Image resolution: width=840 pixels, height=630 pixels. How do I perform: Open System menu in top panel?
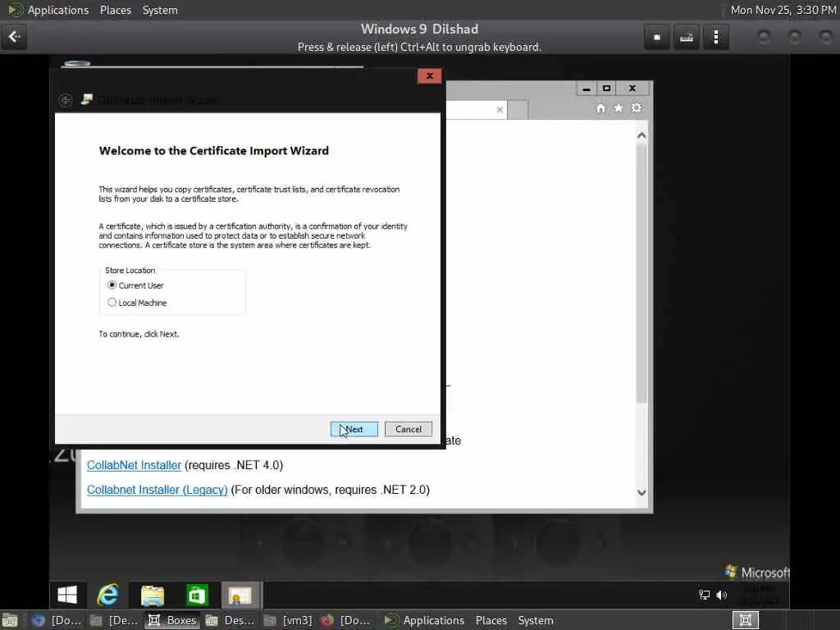point(160,10)
